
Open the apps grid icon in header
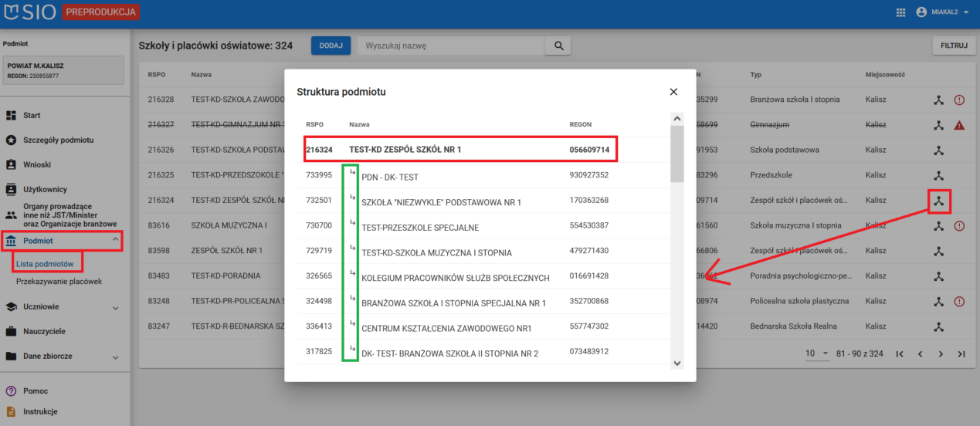(900, 12)
